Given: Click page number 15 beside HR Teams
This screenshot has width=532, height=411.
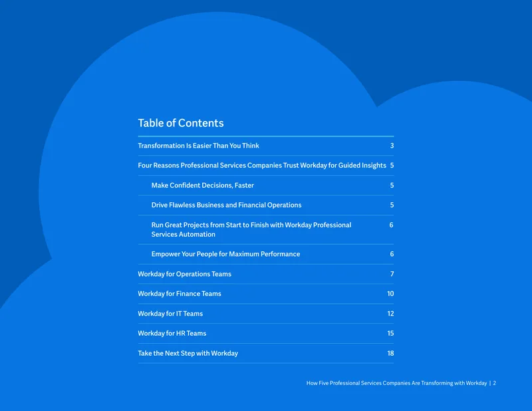Looking at the screenshot, I should (x=390, y=333).
